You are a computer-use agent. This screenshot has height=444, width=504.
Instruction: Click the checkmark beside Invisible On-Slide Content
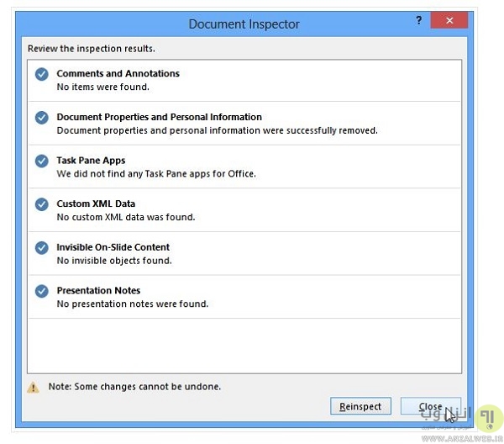click(41, 248)
